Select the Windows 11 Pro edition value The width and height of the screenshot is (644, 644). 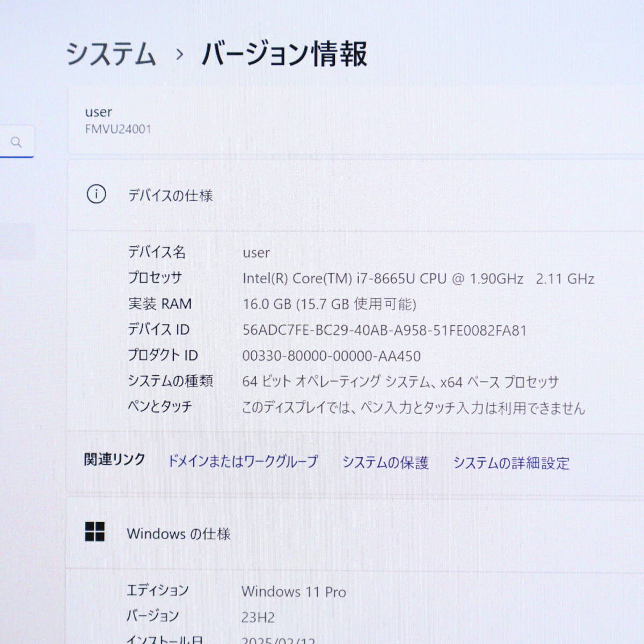tap(294, 591)
